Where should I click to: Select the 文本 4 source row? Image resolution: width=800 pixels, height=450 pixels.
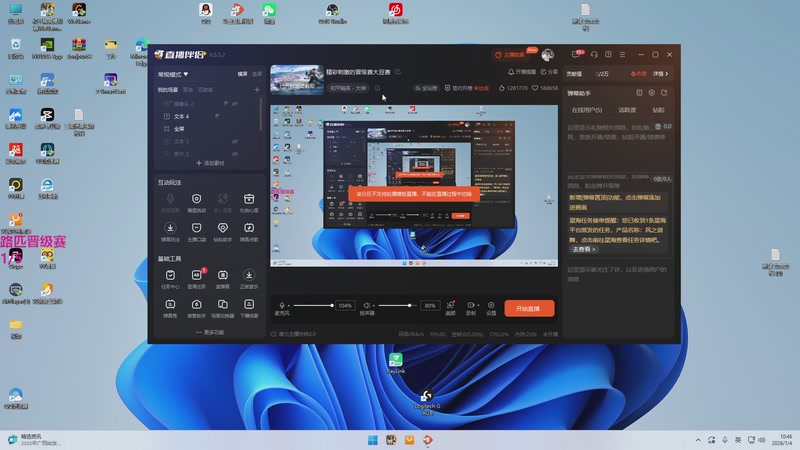210,116
